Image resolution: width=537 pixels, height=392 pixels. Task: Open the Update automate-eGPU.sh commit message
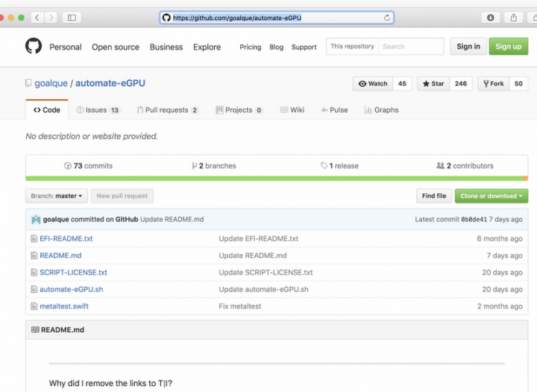coord(263,289)
